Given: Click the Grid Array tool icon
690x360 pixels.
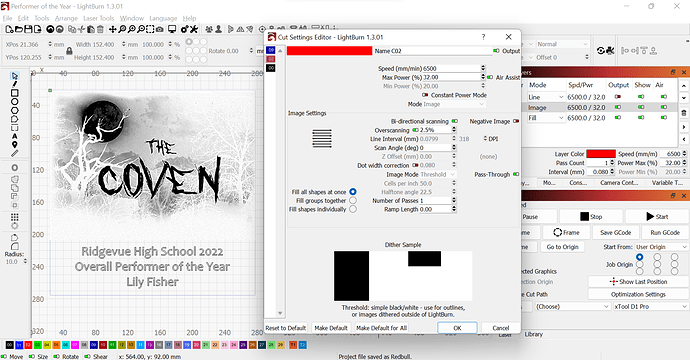Looking at the screenshot, I should point(15,217).
